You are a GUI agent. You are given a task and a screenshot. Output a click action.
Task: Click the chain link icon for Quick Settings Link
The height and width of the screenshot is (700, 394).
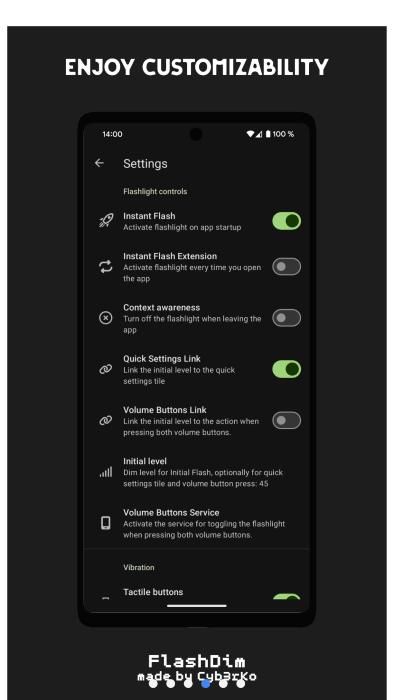pos(106,370)
